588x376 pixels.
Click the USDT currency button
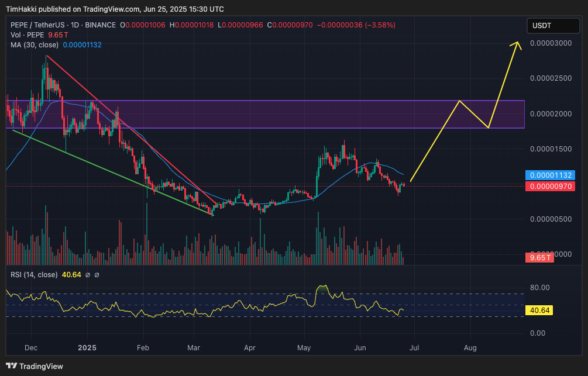tap(553, 26)
